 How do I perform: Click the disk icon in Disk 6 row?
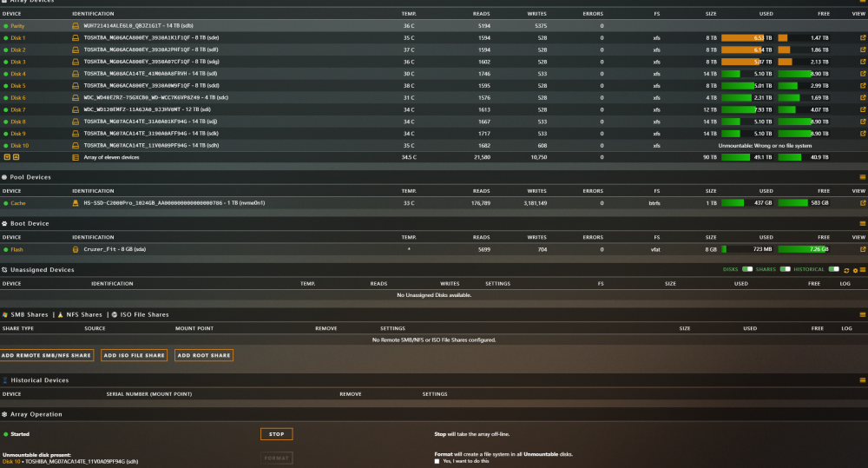pos(76,98)
